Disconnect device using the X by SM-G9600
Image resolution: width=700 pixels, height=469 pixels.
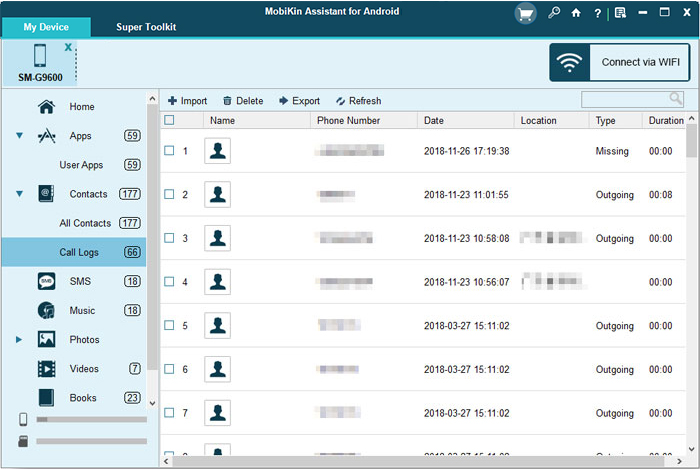[x=68, y=47]
